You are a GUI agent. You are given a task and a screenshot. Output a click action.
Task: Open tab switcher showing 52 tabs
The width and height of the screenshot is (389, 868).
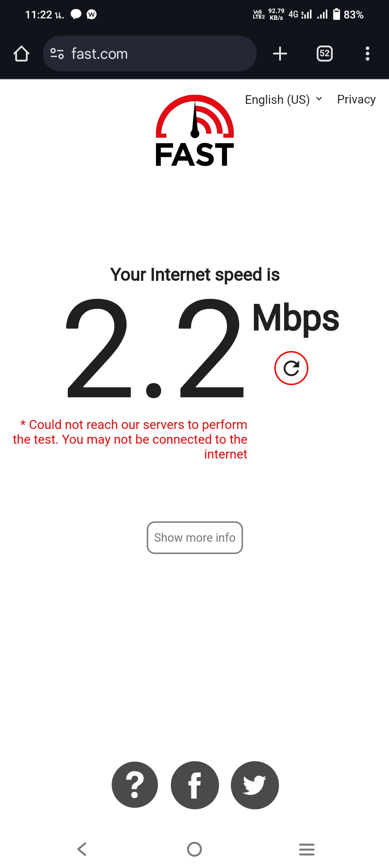click(325, 54)
